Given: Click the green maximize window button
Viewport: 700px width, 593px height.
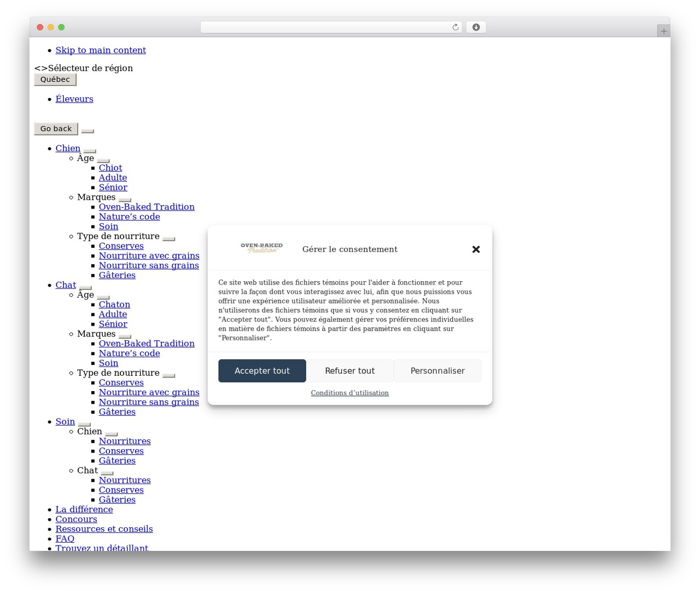Looking at the screenshot, I should (61, 27).
